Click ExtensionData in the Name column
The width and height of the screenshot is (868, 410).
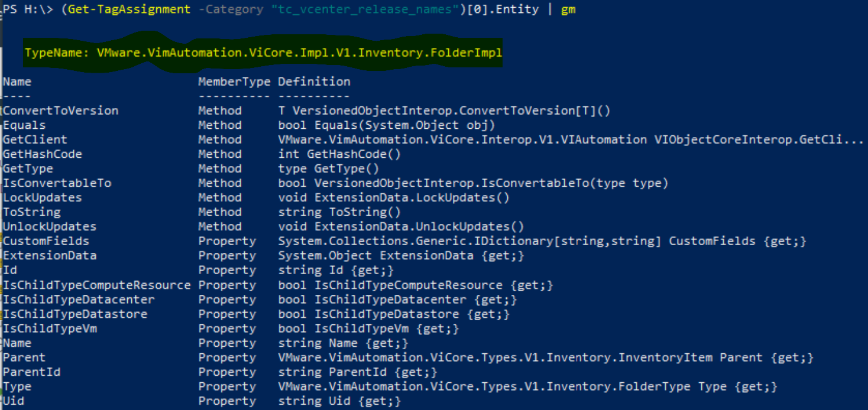50,255
